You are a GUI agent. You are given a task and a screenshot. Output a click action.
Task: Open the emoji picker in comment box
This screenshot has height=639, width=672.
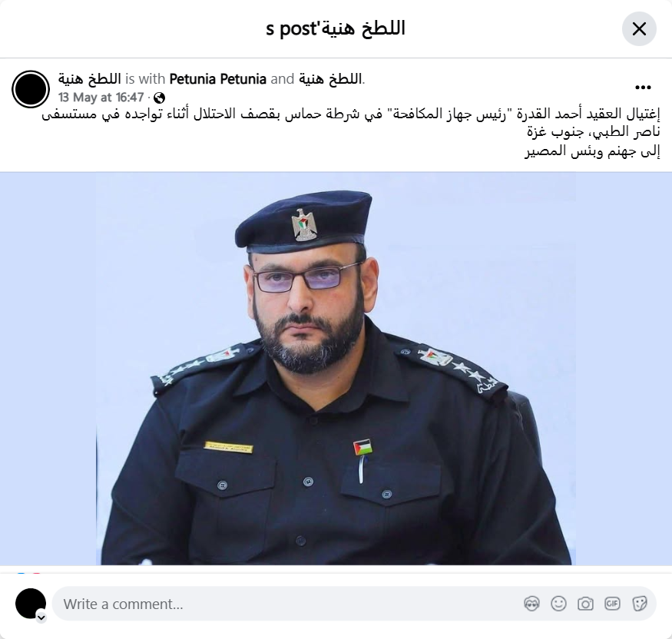click(558, 604)
